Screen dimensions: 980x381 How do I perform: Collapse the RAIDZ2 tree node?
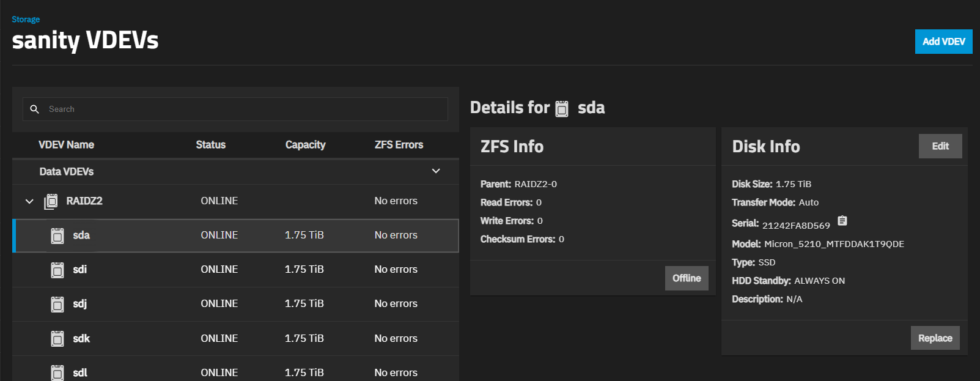tap(29, 201)
